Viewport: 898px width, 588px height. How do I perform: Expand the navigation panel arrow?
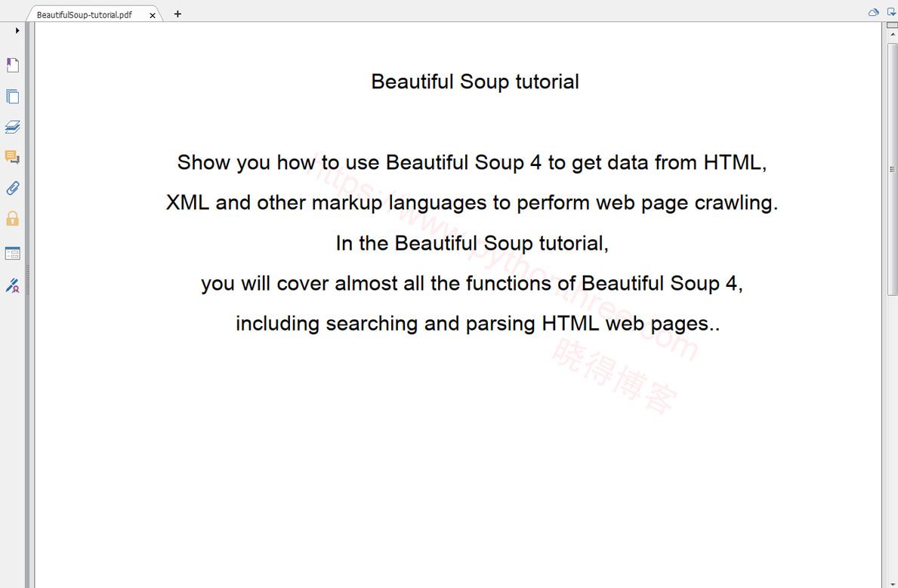pos(17,30)
